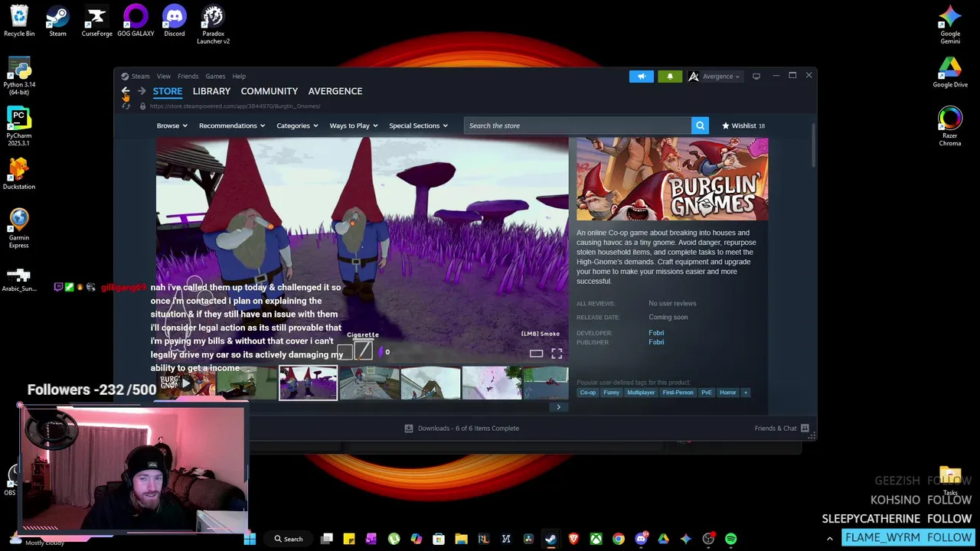Open Paradox Launcher v2 shortcut
980x551 pixels.
coord(213,24)
